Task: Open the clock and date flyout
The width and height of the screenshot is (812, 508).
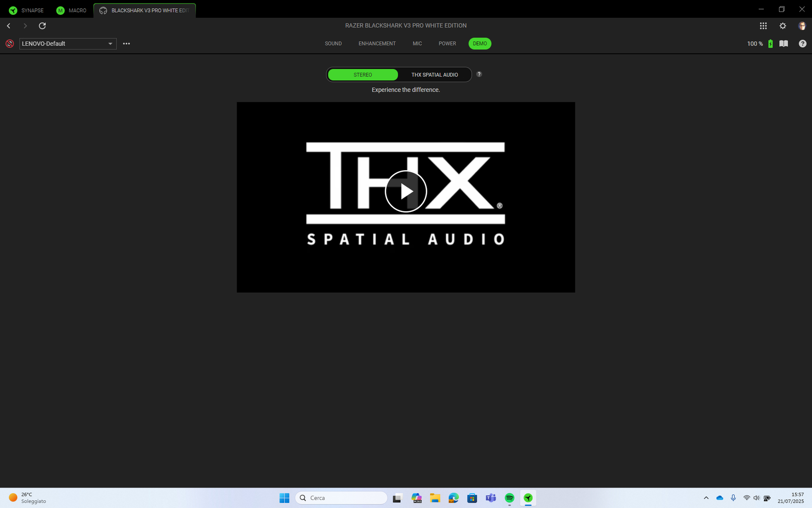Action: pyautogui.click(x=791, y=498)
